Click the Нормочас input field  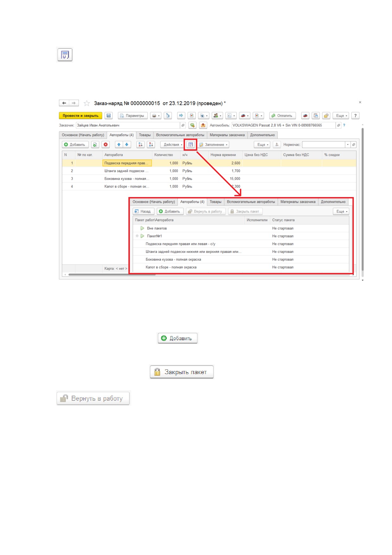tap(324, 145)
